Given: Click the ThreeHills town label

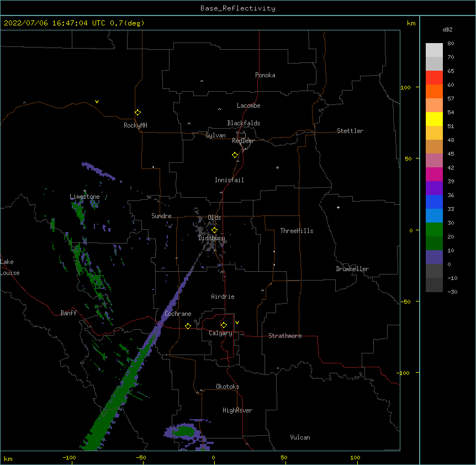Looking at the screenshot, I should 297,231.
